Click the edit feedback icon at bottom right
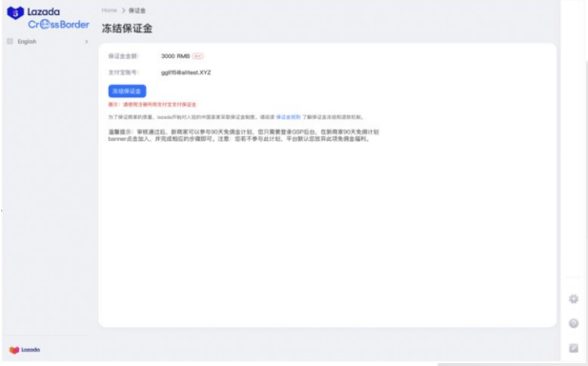Screen dimensions: 588x366 pos(574,348)
